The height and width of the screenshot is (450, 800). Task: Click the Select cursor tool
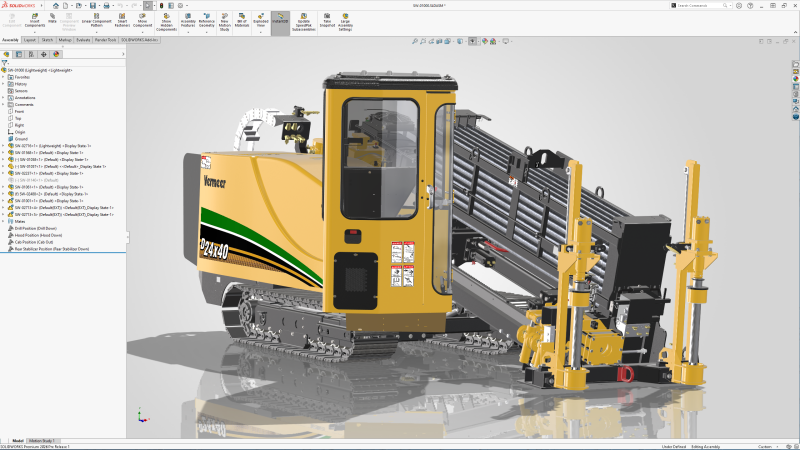pos(147,6)
